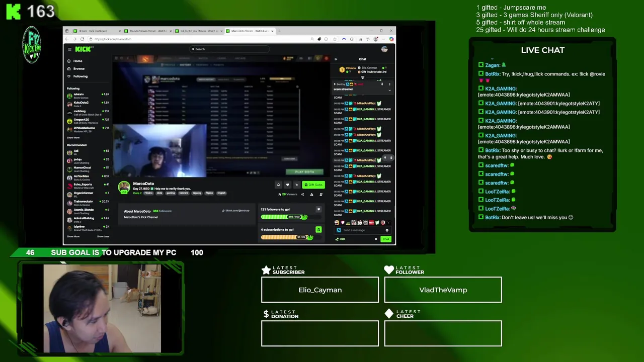Click the Search box on Kick
The height and width of the screenshot is (362, 644).
click(229, 49)
